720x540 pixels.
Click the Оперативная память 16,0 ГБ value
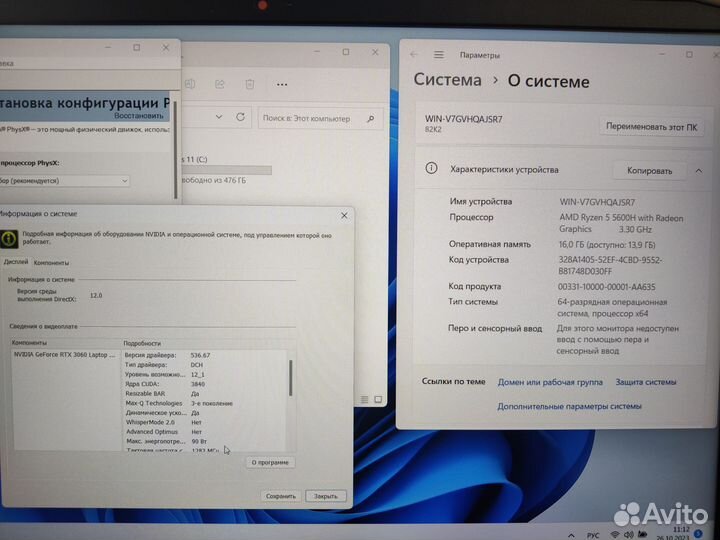click(607, 245)
